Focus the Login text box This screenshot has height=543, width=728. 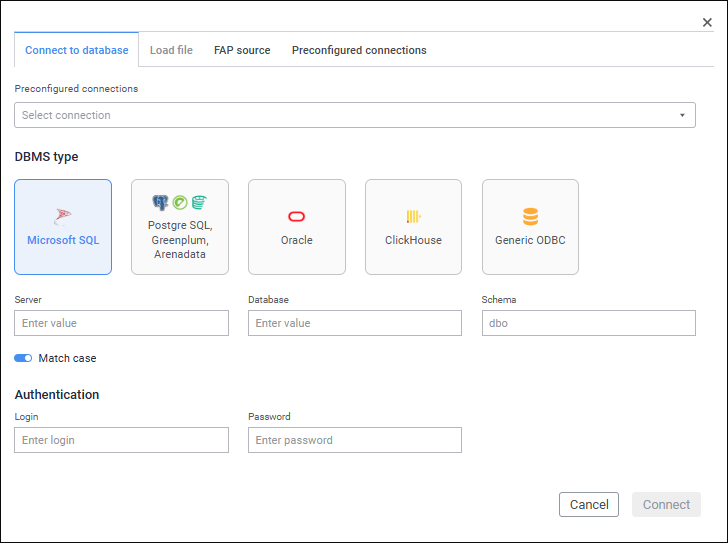[x=121, y=440]
